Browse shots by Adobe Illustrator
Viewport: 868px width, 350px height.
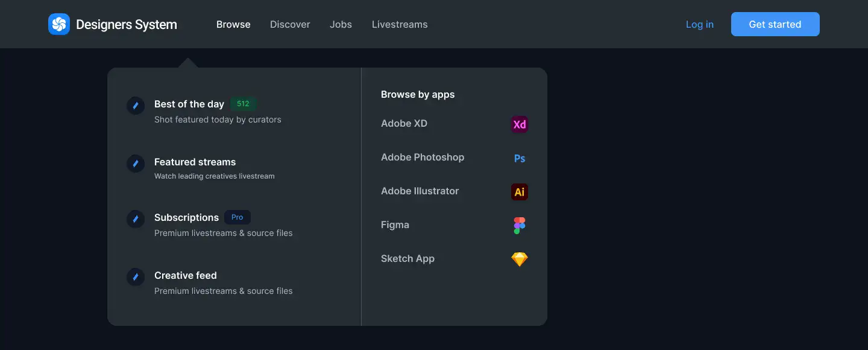click(420, 191)
